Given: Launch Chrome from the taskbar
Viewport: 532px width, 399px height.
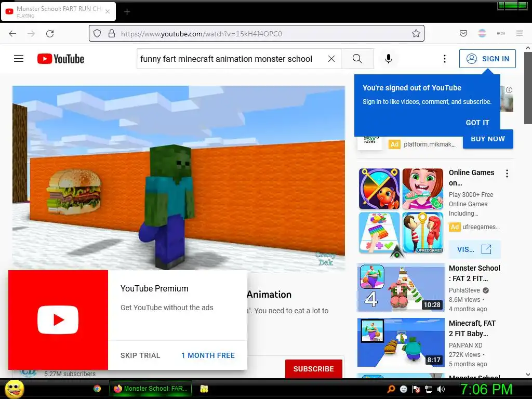Looking at the screenshot, I should point(97,389).
